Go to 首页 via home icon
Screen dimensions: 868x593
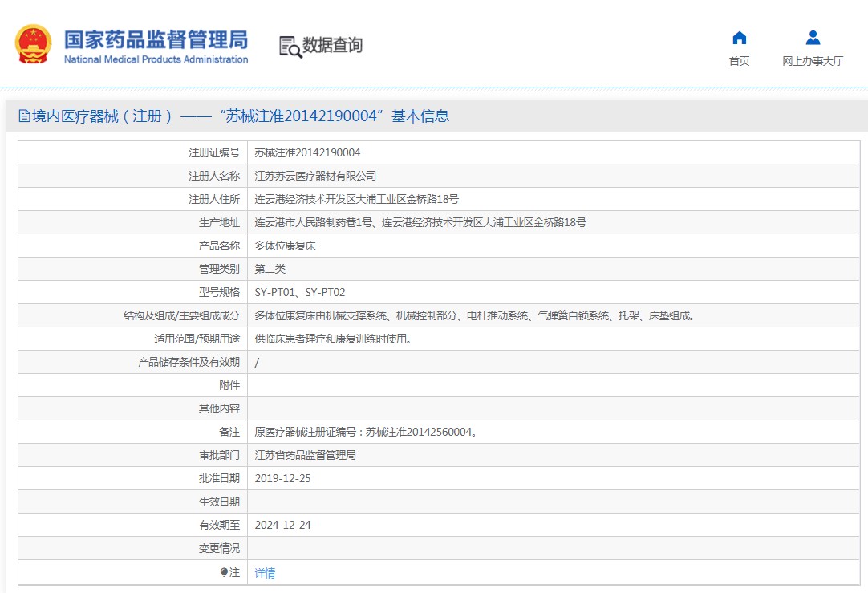[739, 38]
